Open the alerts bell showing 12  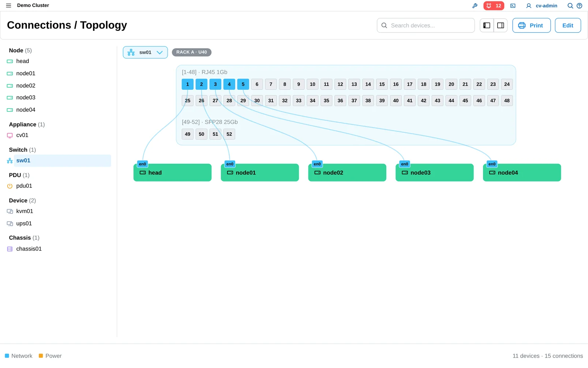click(494, 6)
